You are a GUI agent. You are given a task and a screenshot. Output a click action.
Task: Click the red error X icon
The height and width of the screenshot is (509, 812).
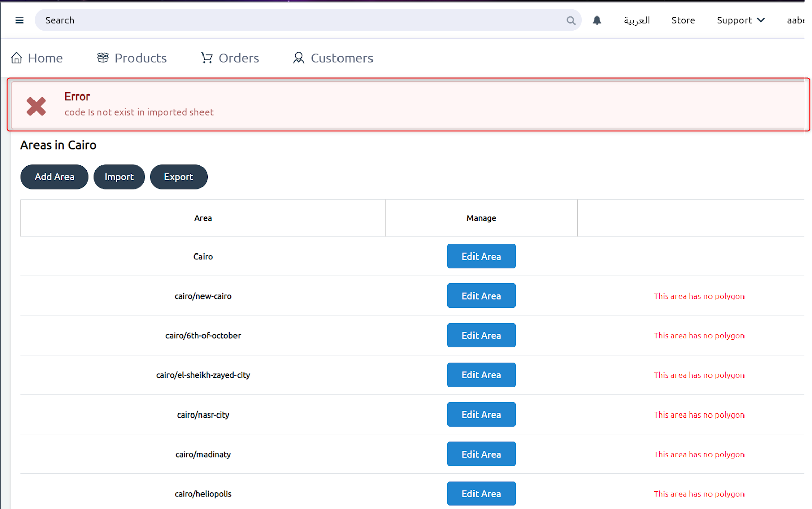(x=36, y=106)
